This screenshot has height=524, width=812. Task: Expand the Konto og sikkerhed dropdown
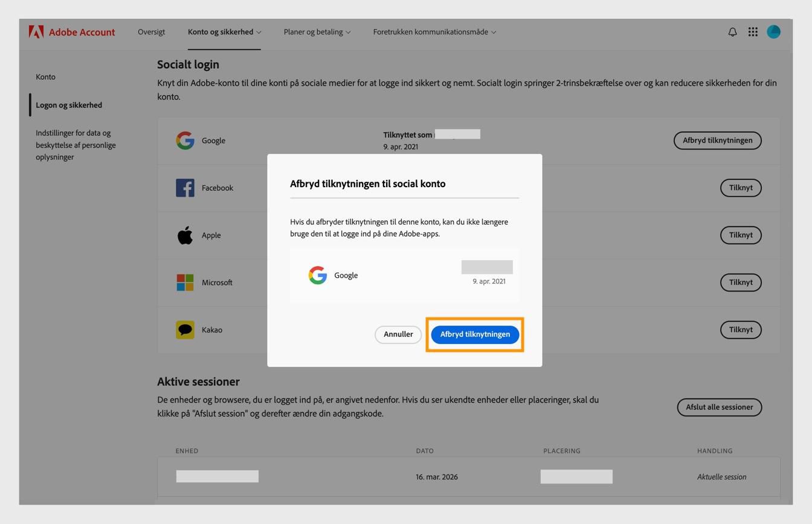coord(224,31)
